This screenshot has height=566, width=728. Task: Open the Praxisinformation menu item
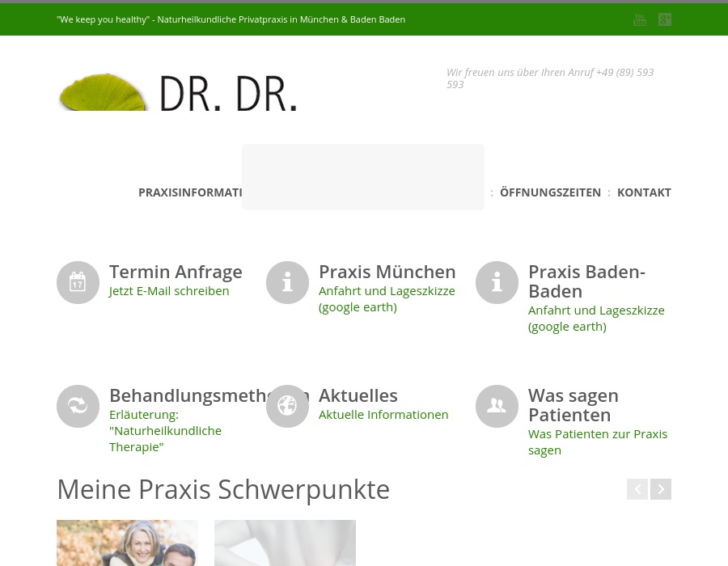click(x=190, y=192)
